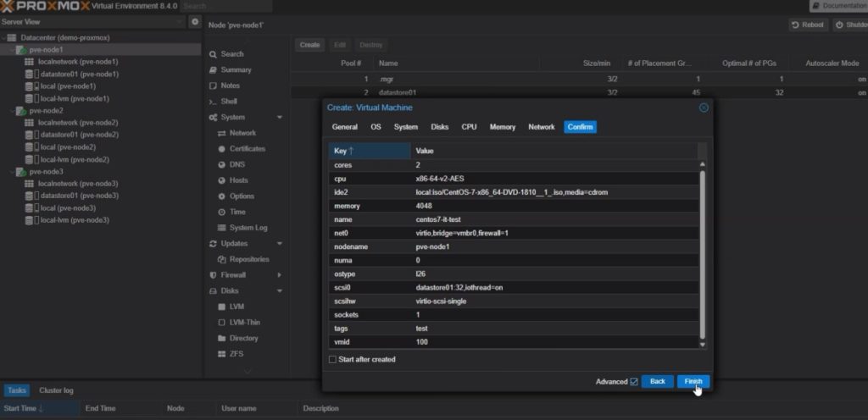Select the pve-node2 node icon in the tree
Screen dimensions: 868x420
coord(21,110)
